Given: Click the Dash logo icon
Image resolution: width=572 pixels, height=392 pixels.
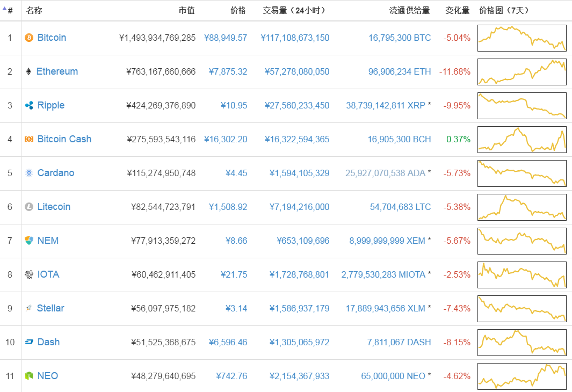Looking at the screenshot, I should [29, 342].
